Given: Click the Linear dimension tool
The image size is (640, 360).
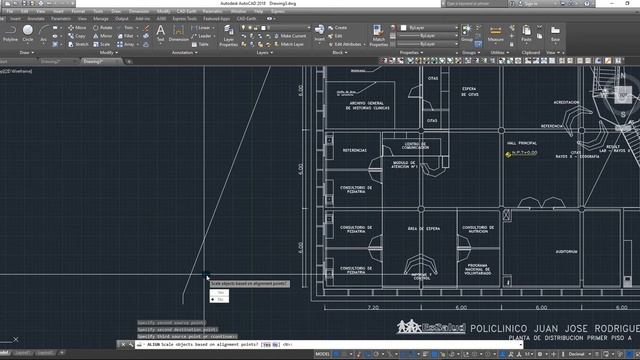Looking at the screenshot, I should 201,28.
